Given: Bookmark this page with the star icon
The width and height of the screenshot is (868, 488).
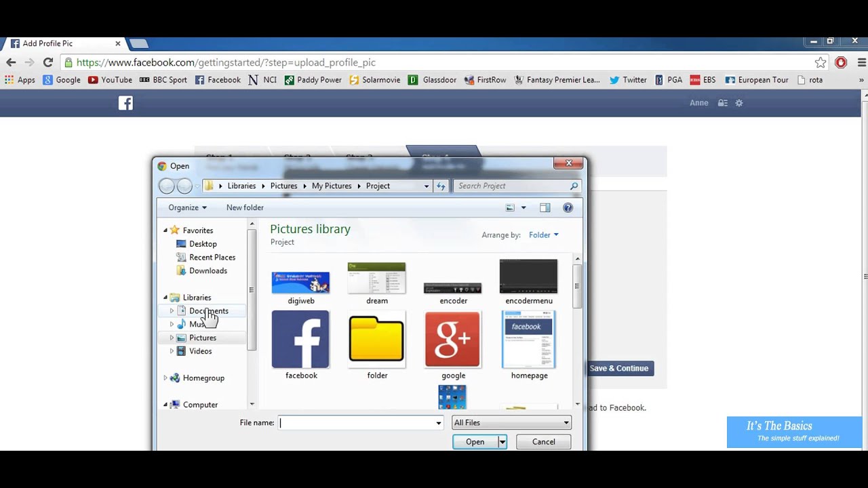Looking at the screenshot, I should click(821, 62).
